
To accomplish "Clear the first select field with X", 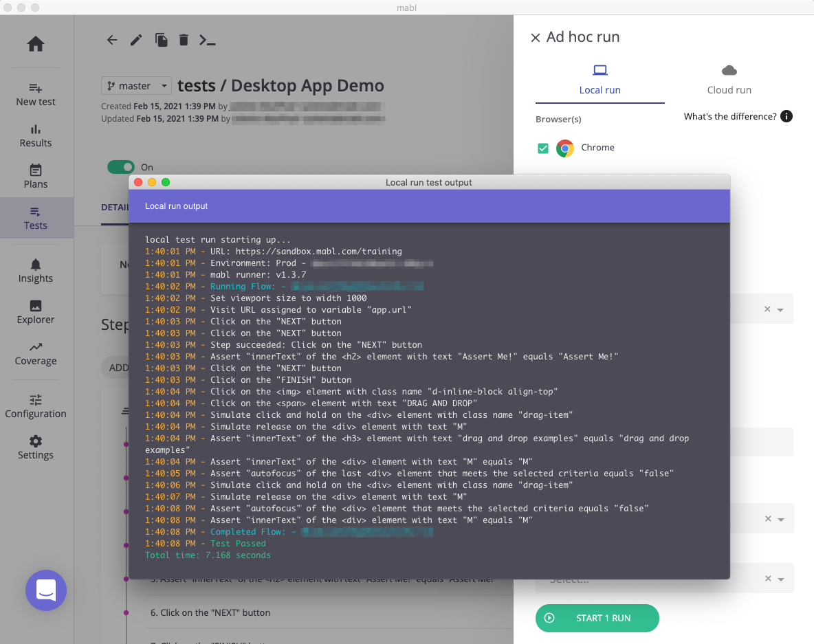I will (x=767, y=309).
